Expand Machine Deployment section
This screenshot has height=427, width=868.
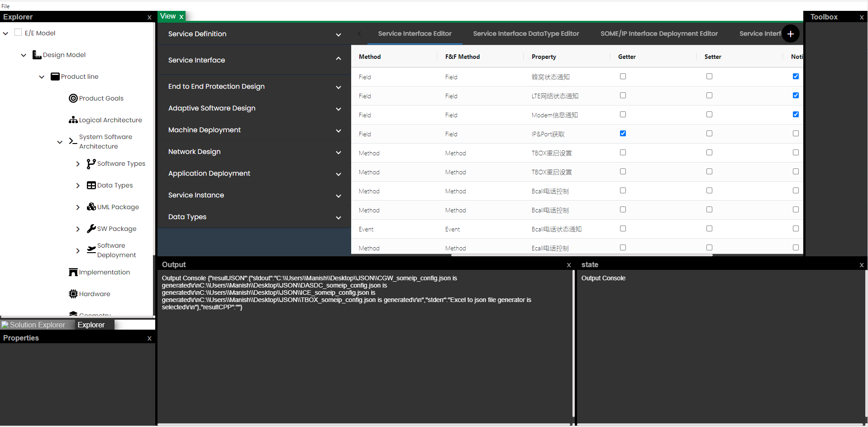click(254, 130)
